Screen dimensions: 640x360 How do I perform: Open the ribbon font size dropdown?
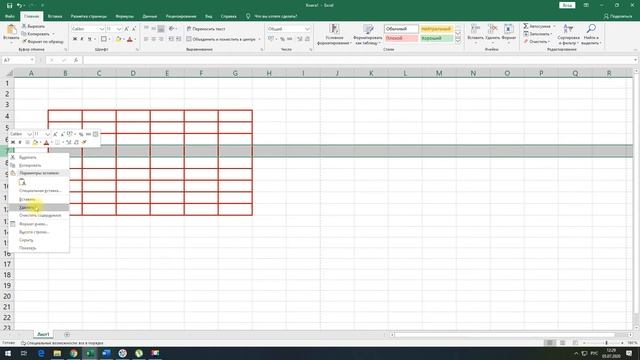click(119, 29)
